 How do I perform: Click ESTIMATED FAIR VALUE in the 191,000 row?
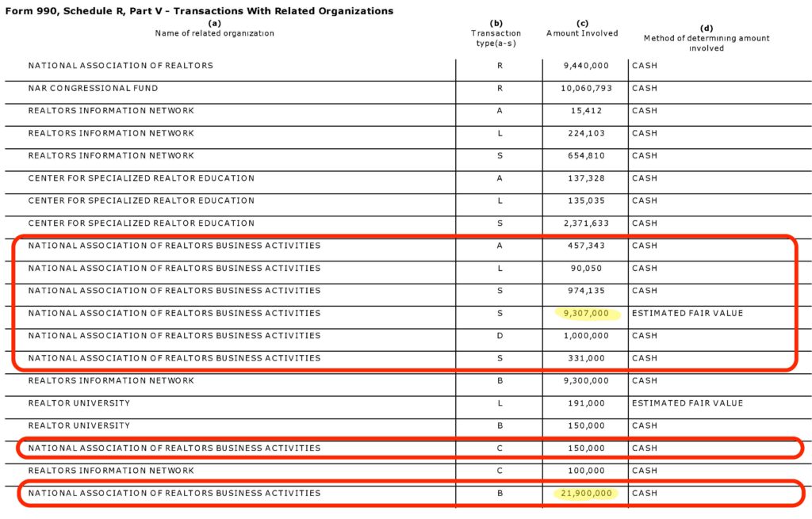(688, 403)
